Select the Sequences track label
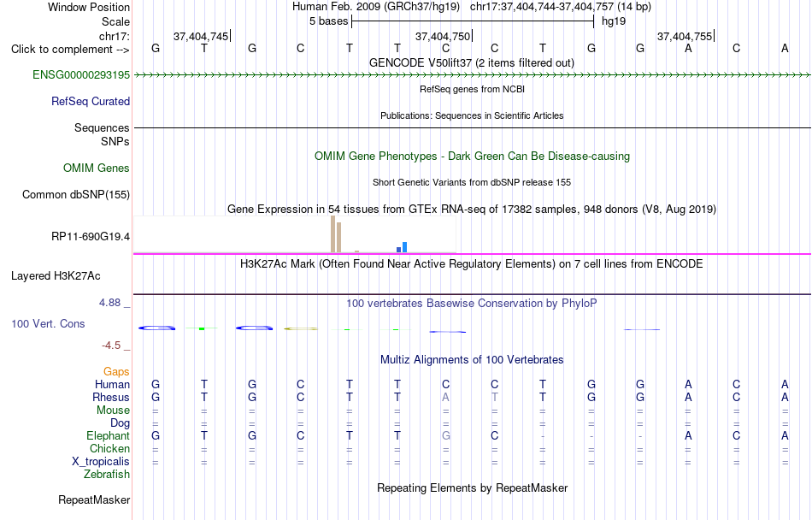The width and height of the screenshot is (812, 520). coord(102,127)
